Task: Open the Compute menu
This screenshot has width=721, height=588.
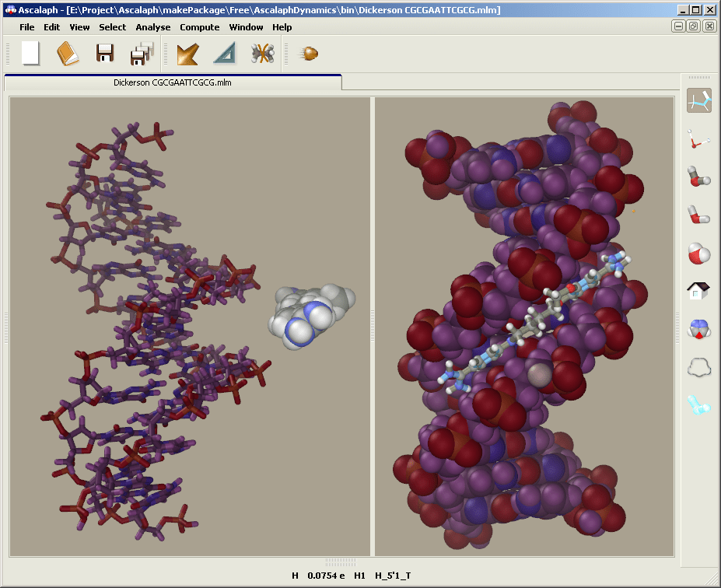Action: pos(200,27)
